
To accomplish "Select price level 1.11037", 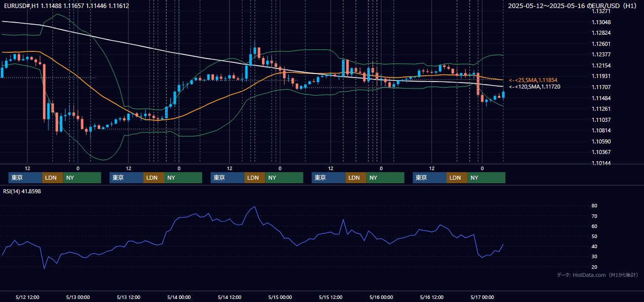I will (x=601, y=120).
